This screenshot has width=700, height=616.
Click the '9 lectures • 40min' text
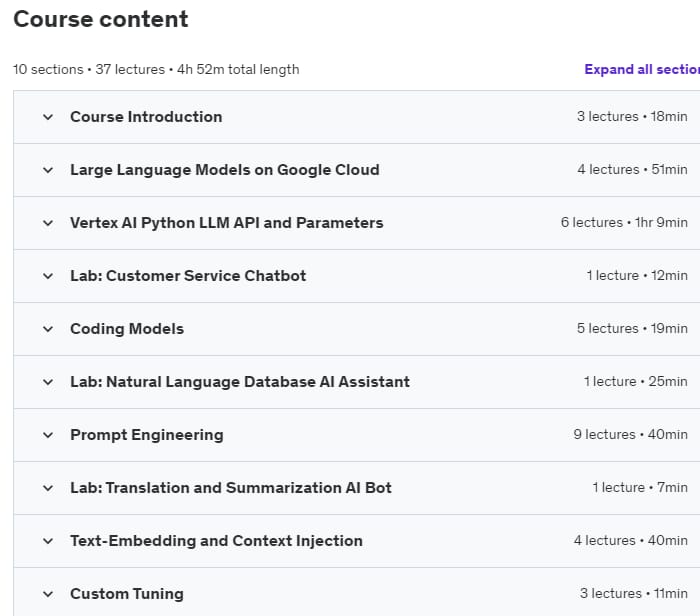(630, 434)
